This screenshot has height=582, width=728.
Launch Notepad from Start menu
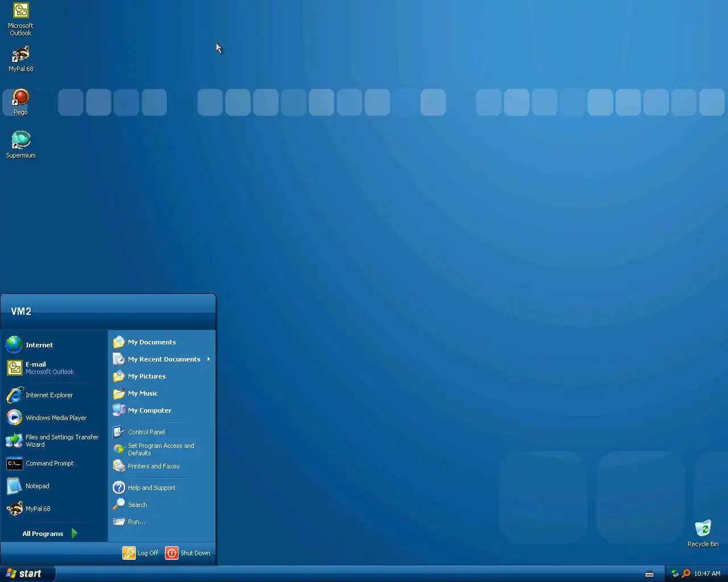click(54, 486)
